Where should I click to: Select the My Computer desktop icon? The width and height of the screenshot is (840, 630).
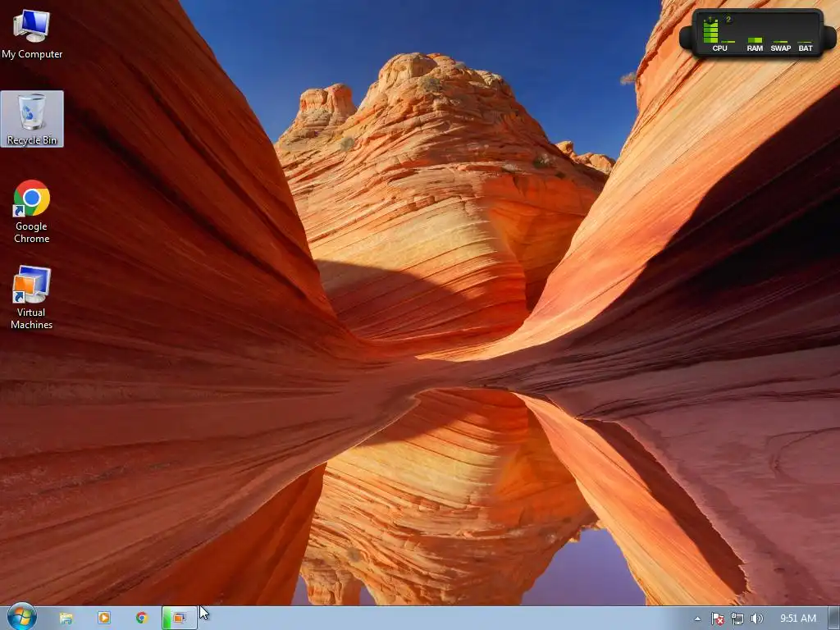click(x=32, y=34)
